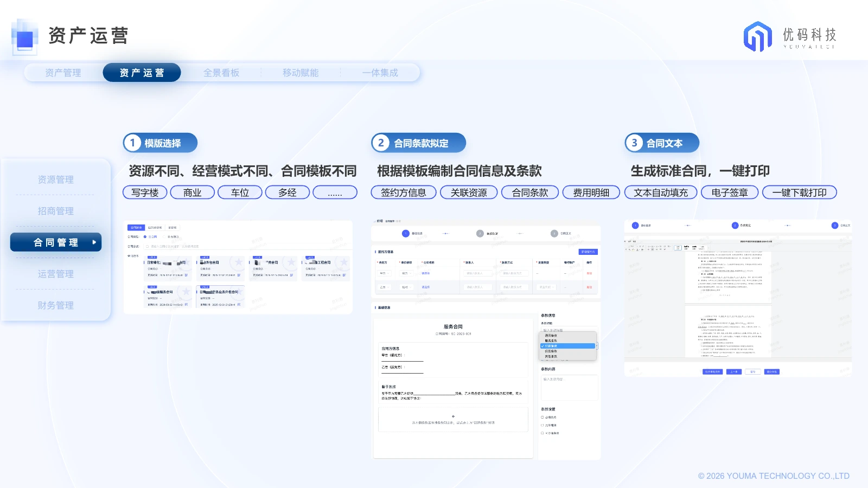
Task: Click step 1 circle in contract text preview
Action: tap(635, 226)
